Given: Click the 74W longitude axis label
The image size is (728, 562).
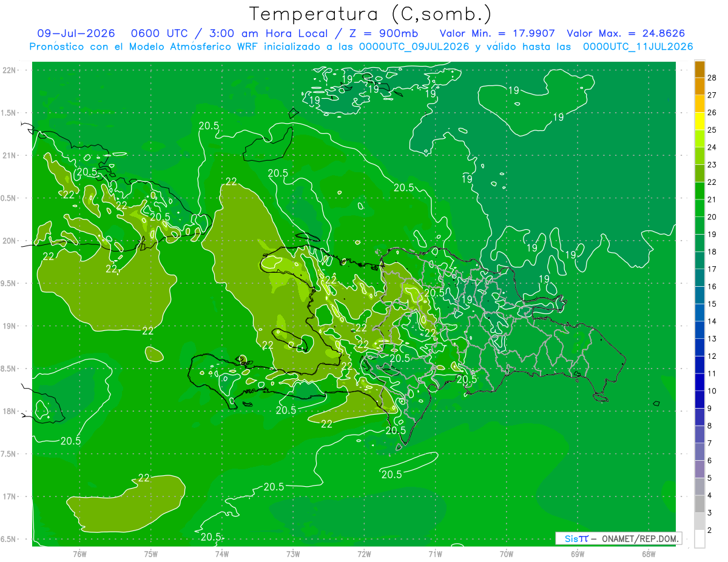Looking at the screenshot, I should click(x=222, y=554).
